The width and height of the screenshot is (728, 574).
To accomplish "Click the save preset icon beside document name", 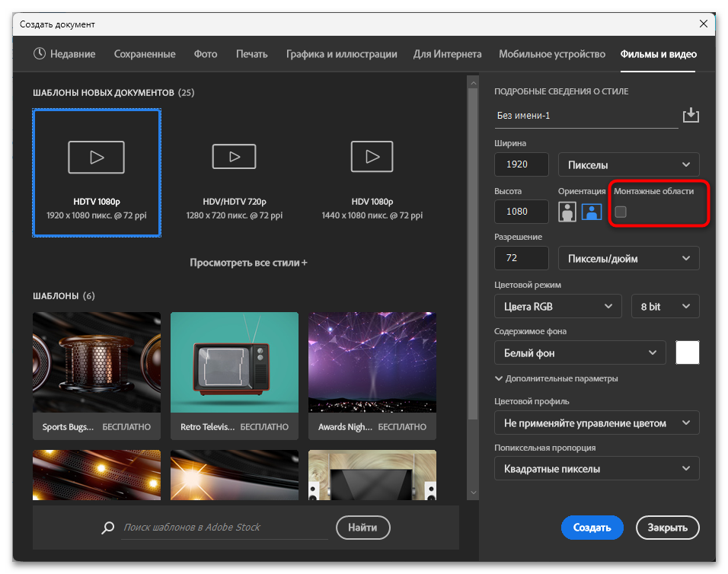I will (x=690, y=116).
